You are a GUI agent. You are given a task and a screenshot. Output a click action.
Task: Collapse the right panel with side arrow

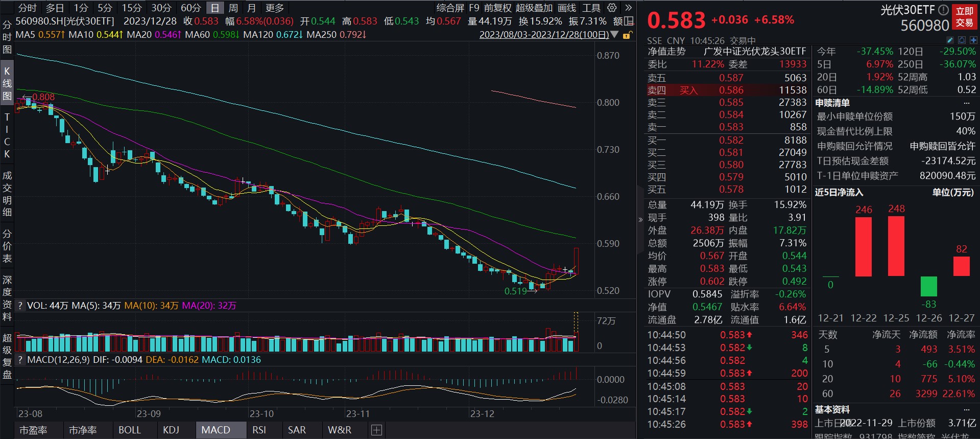click(640, 220)
